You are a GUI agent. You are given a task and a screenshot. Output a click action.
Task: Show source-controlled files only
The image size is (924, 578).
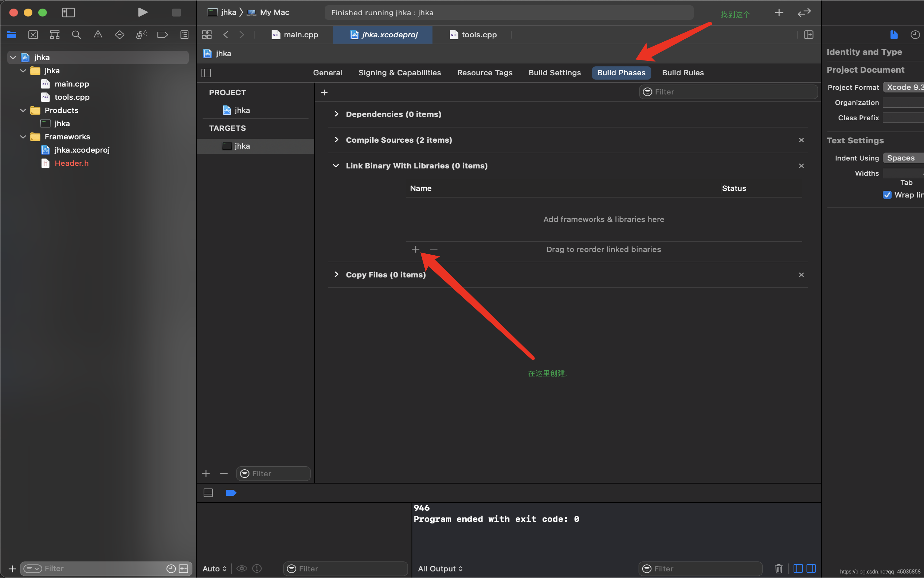184,568
